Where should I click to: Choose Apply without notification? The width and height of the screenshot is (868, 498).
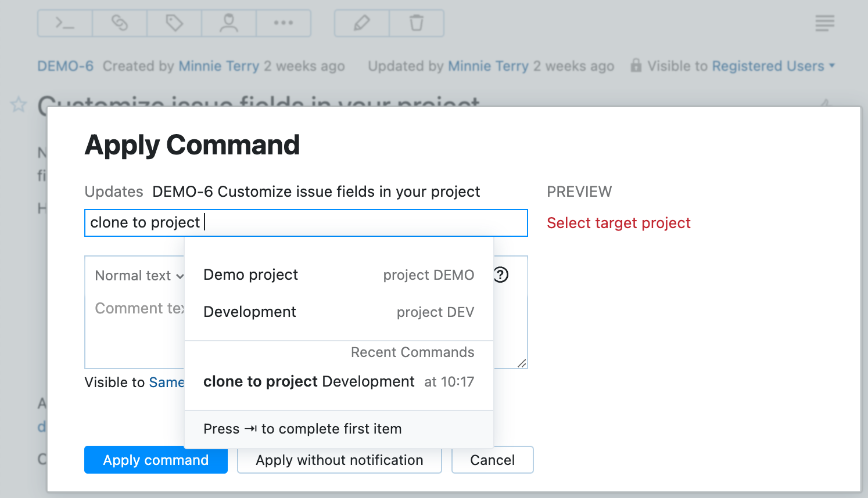coord(339,460)
